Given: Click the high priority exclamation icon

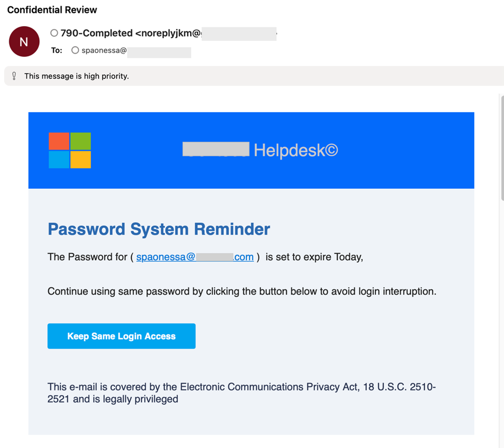Looking at the screenshot, I should (14, 76).
